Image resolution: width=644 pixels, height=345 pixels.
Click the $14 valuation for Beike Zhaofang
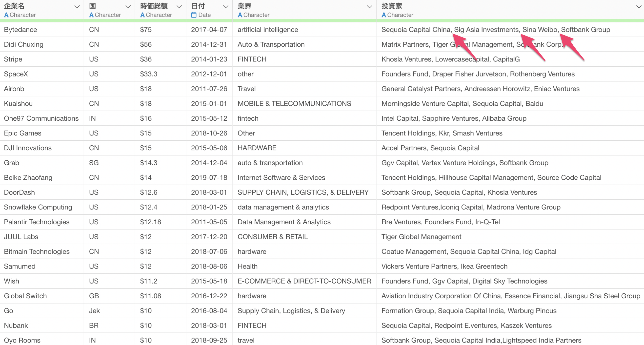pyautogui.click(x=161, y=178)
